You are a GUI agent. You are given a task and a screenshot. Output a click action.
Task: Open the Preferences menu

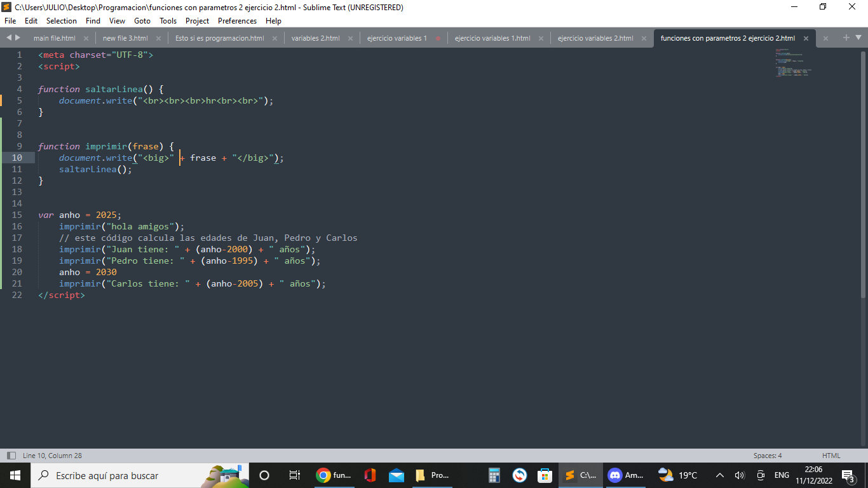237,21
